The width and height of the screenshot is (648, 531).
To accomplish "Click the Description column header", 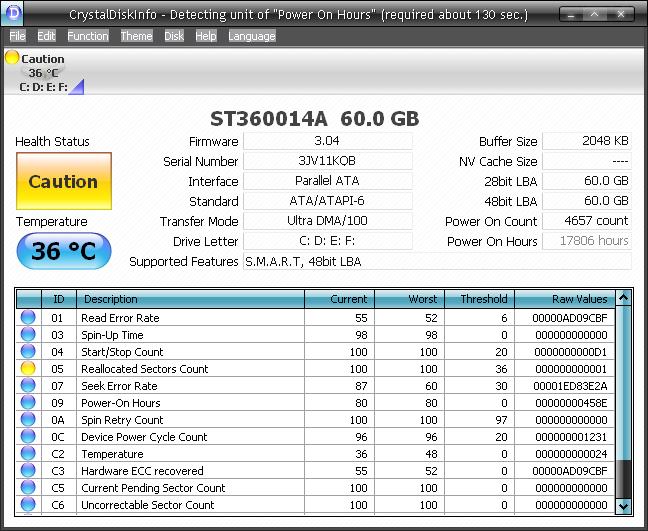I will 191,299.
